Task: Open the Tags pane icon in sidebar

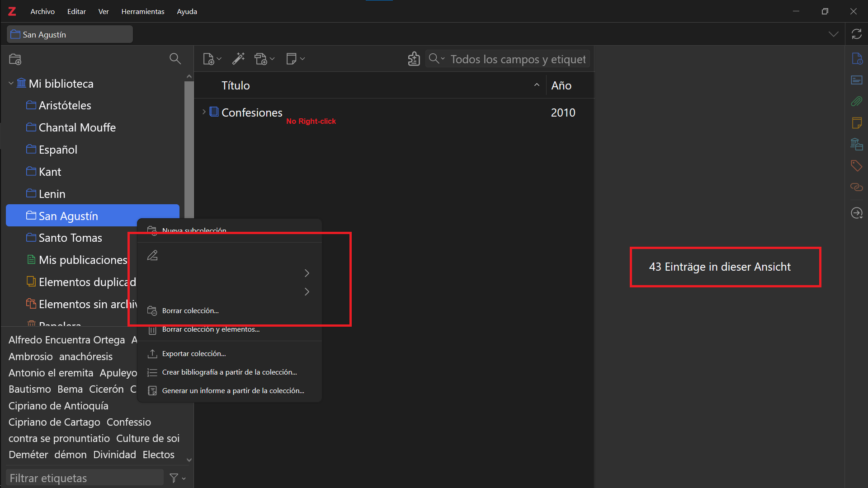Action: tap(856, 166)
